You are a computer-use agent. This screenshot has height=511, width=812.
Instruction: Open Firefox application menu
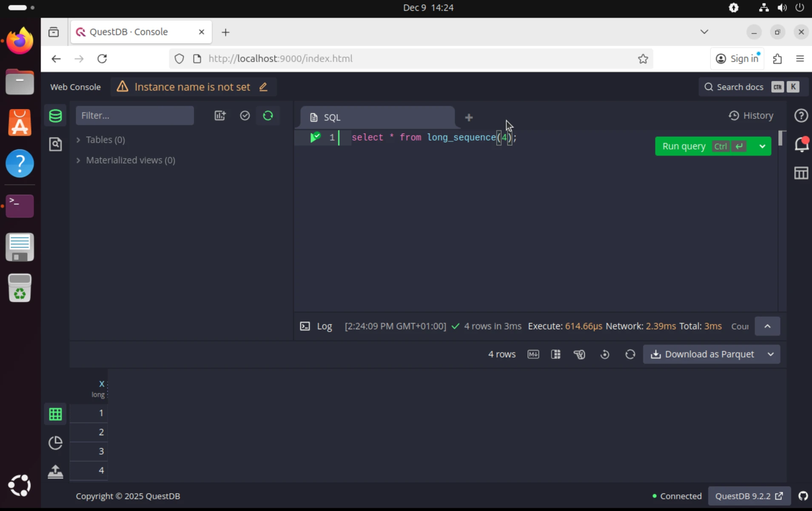801,58
